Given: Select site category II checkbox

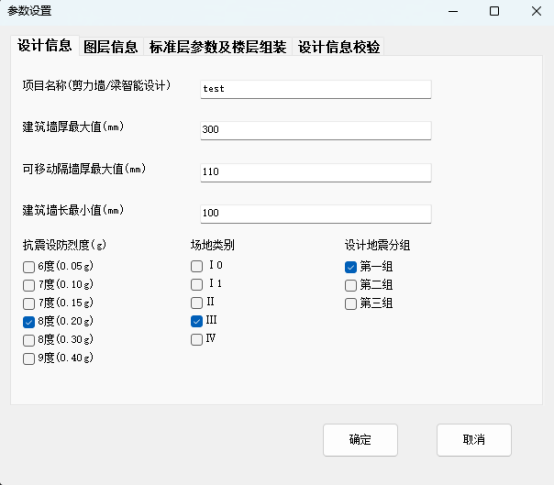Looking at the screenshot, I should [196, 303].
